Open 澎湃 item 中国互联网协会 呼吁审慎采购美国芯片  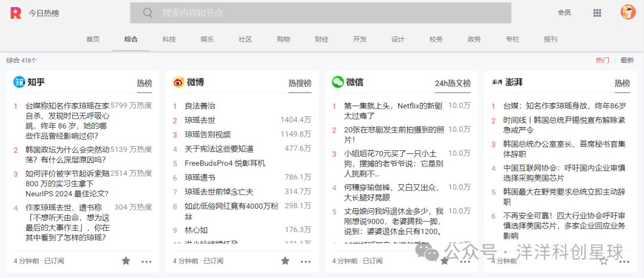point(564,173)
